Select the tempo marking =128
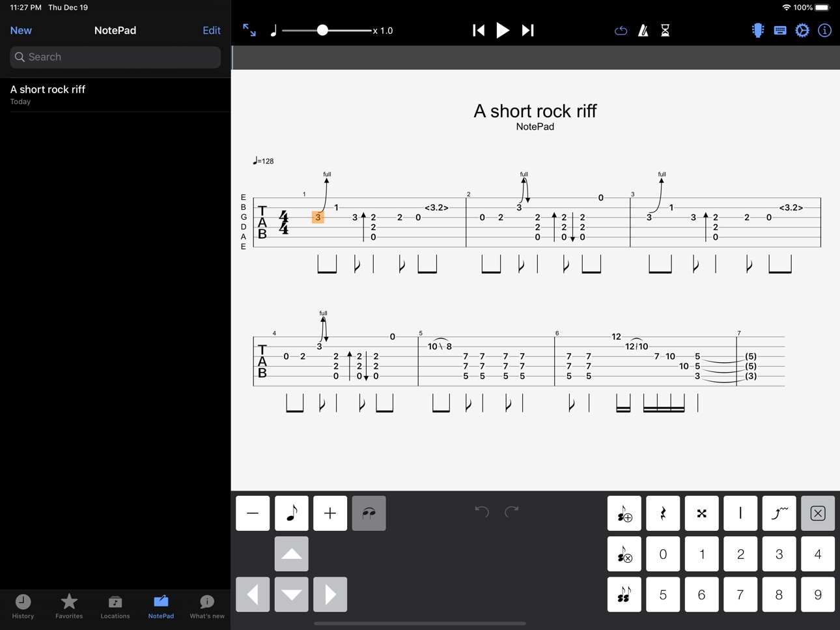Image resolution: width=840 pixels, height=630 pixels. (x=263, y=161)
